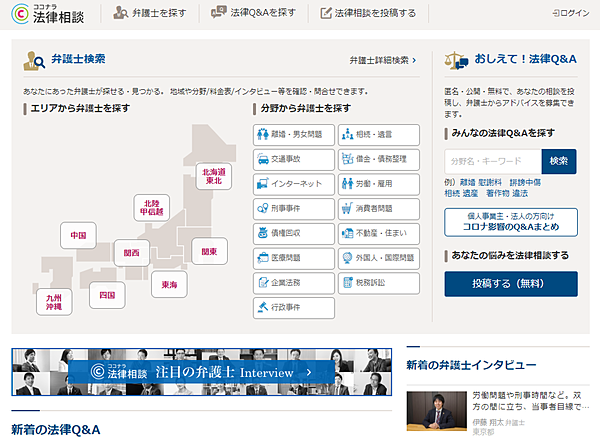
Task: Click the lawyer magnifier icon beside 弁護士検索
Action: click(34, 61)
